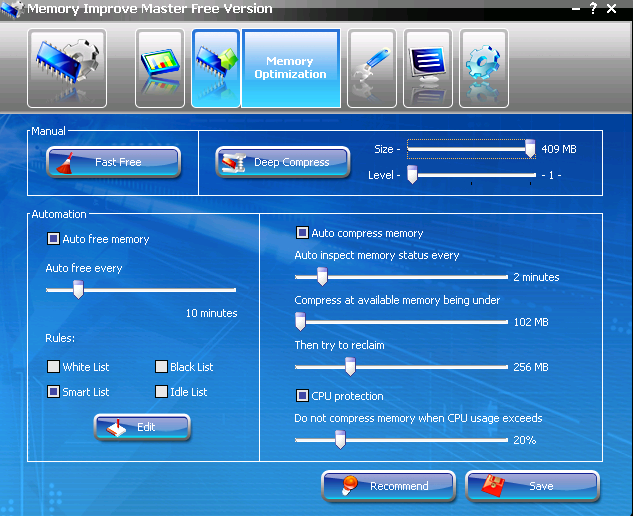Screen dimensions: 633x516
Task: Select the Memory Optimization tab
Action: [291, 68]
